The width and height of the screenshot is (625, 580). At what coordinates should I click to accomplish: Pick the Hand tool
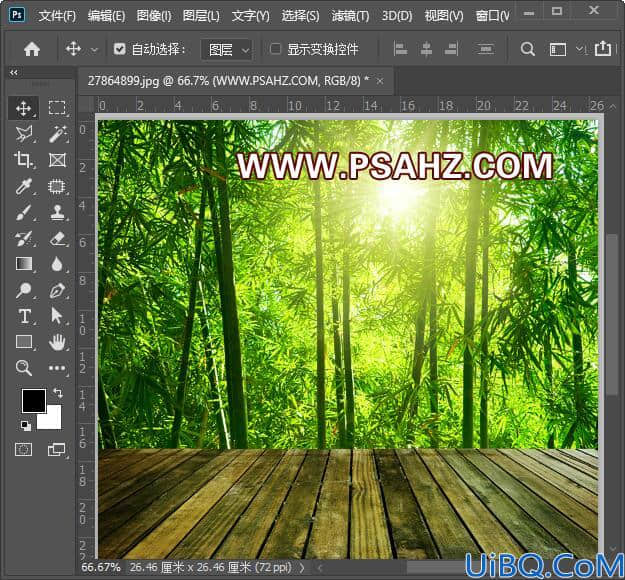[57, 342]
